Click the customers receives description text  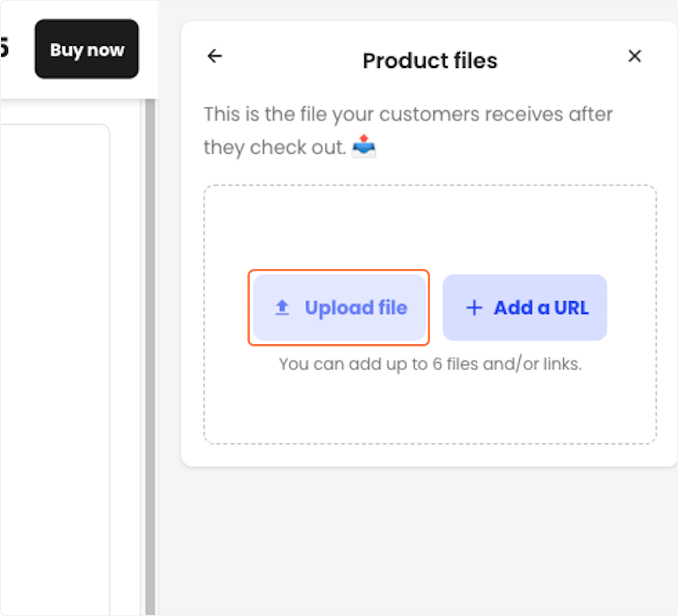408,114
